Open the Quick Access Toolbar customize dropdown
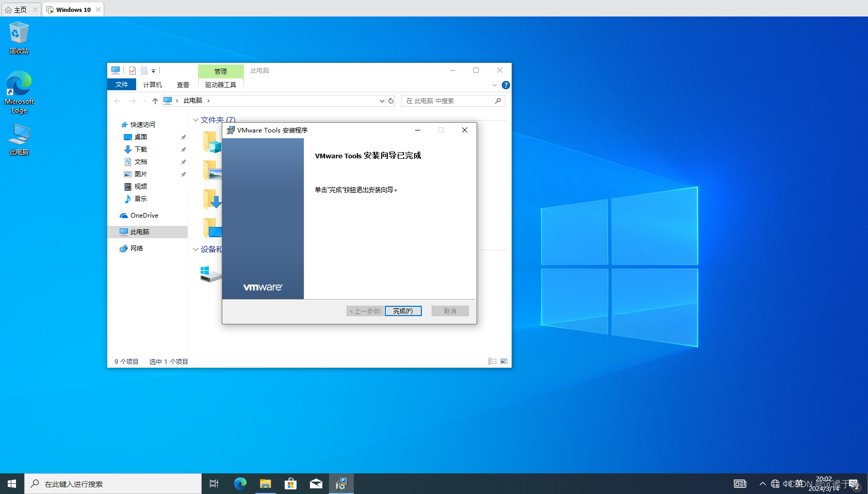The image size is (868, 494). (x=153, y=70)
